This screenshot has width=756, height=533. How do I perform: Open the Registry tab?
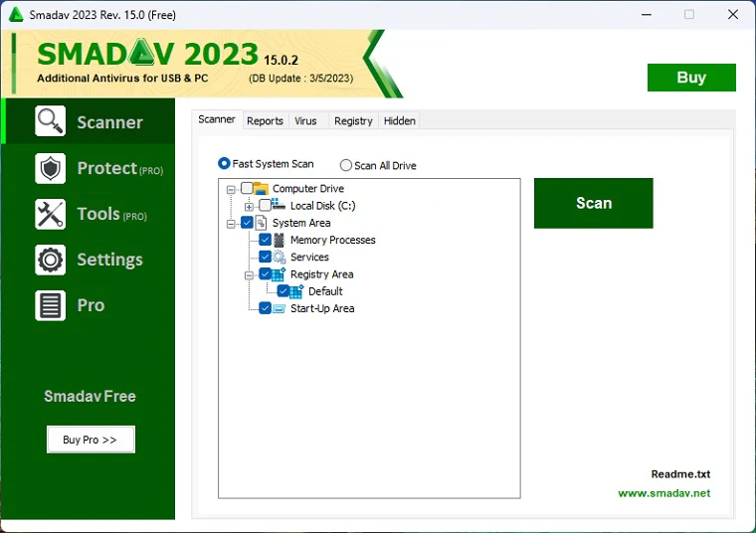[353, 120]
